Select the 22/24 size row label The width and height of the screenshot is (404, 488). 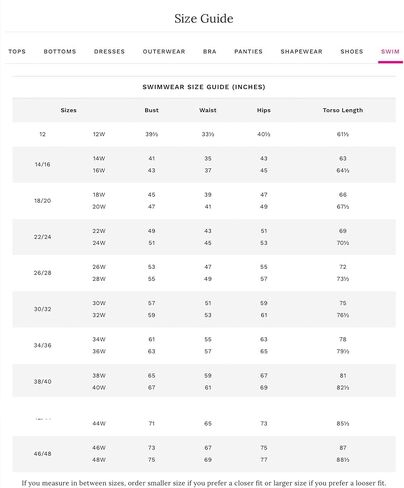click(42, 237)
